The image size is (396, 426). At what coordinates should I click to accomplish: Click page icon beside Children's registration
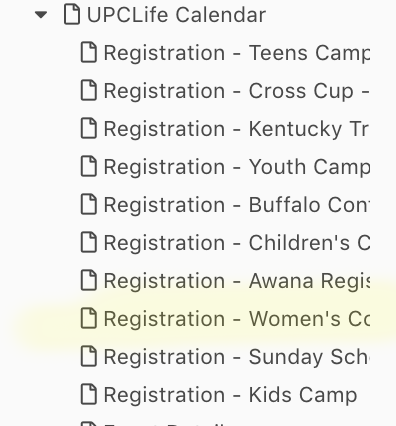pyautogui.click(x=89, y=243)
